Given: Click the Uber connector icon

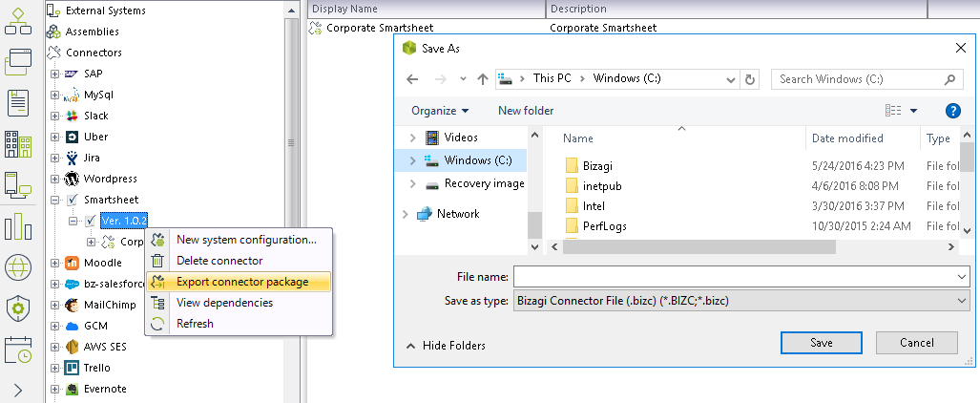Looking at the screenshot, I should point(72,138).
